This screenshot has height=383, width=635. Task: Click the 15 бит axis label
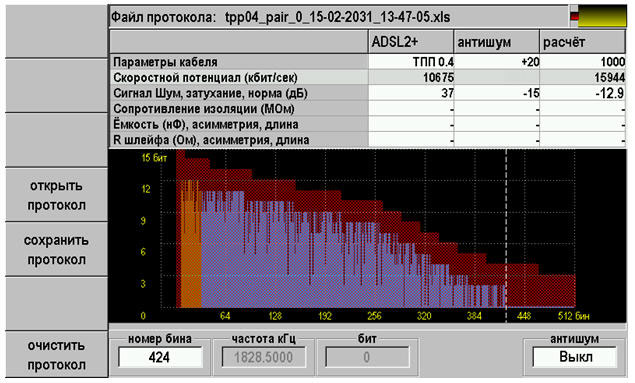pyautogui.click(x=154, y=158)
